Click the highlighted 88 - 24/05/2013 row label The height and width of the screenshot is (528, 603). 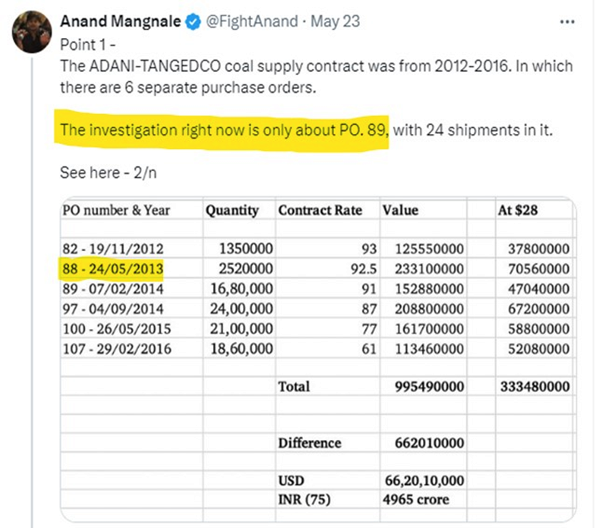(x=113, y=268)
